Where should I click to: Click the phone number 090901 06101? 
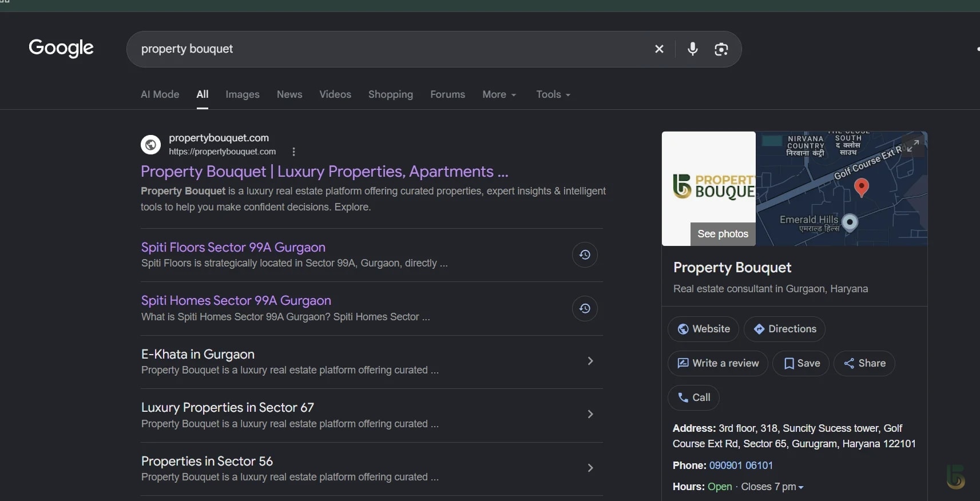(x=741, y=466)
